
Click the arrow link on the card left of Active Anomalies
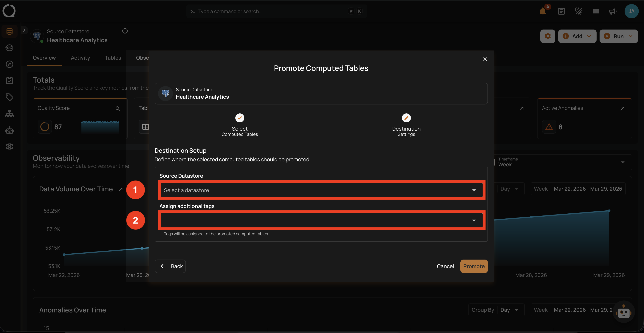tap(521, 109)
